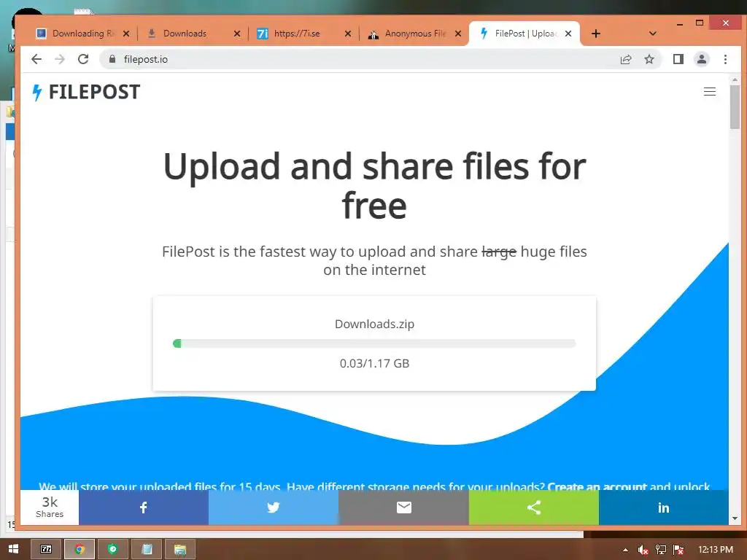Image resolution: width=747 pixels, height=560 pixels.
Task: Click the Downloads.zip upload progress bar
Action: coord(374,343)
